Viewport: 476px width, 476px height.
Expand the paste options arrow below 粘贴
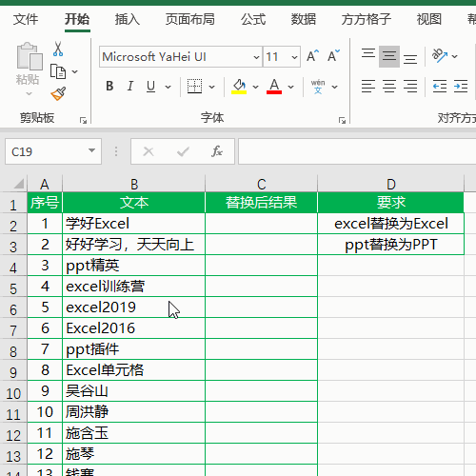point(29,93)
